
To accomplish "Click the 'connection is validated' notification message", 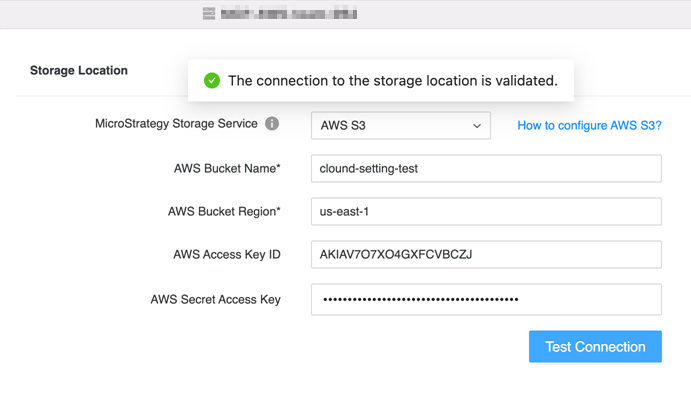I will click(393, 81).
